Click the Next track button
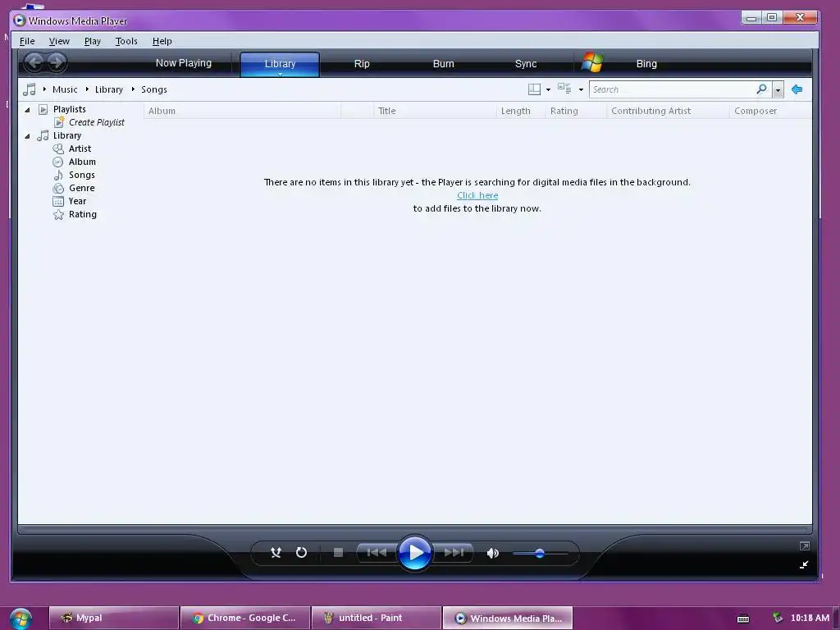 (454, 552)
